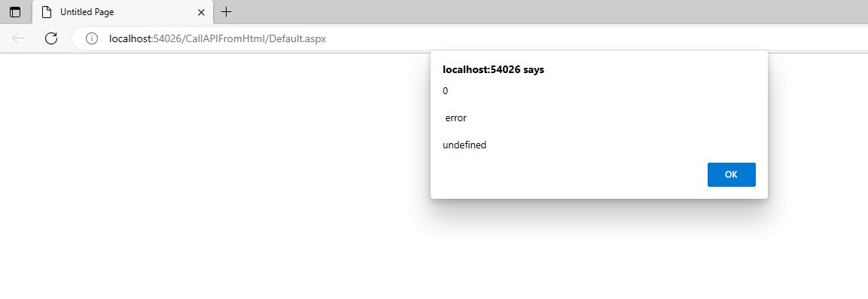Click "Default.aspx" at the URL end

click(x=298, y=38)
